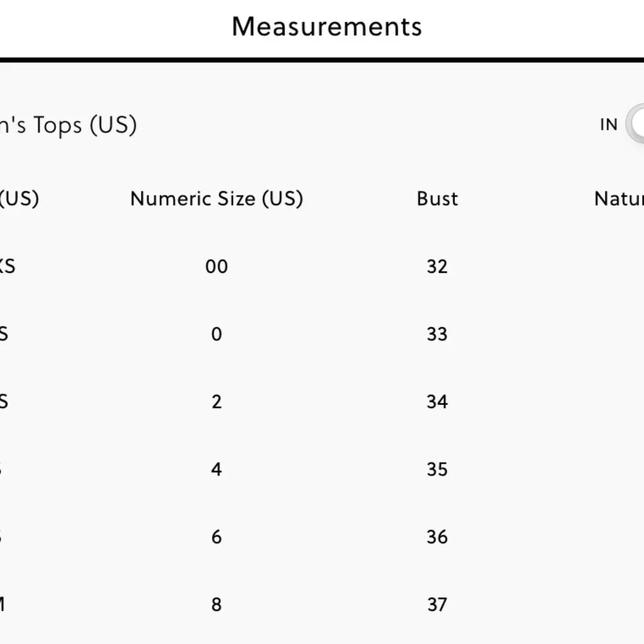Click bust measurement 33
Viewport: 644px width, 644px height.
pos(437,334)
